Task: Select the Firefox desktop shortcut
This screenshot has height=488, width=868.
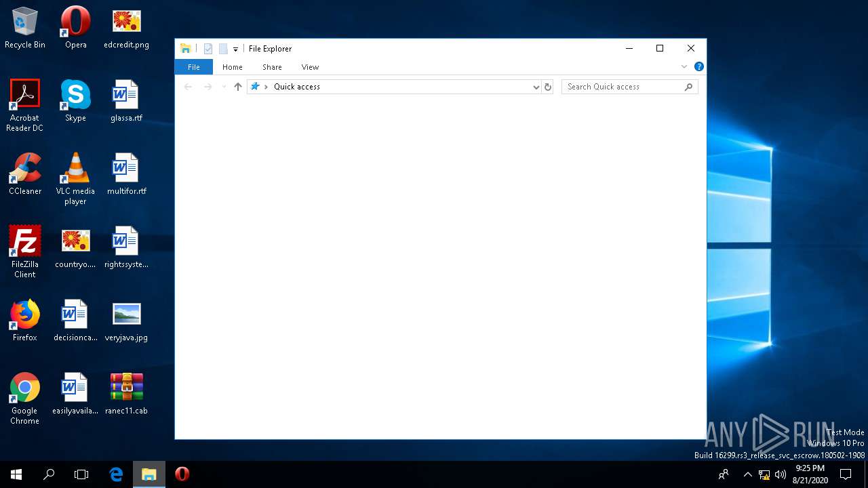Action: coord(25,321)
